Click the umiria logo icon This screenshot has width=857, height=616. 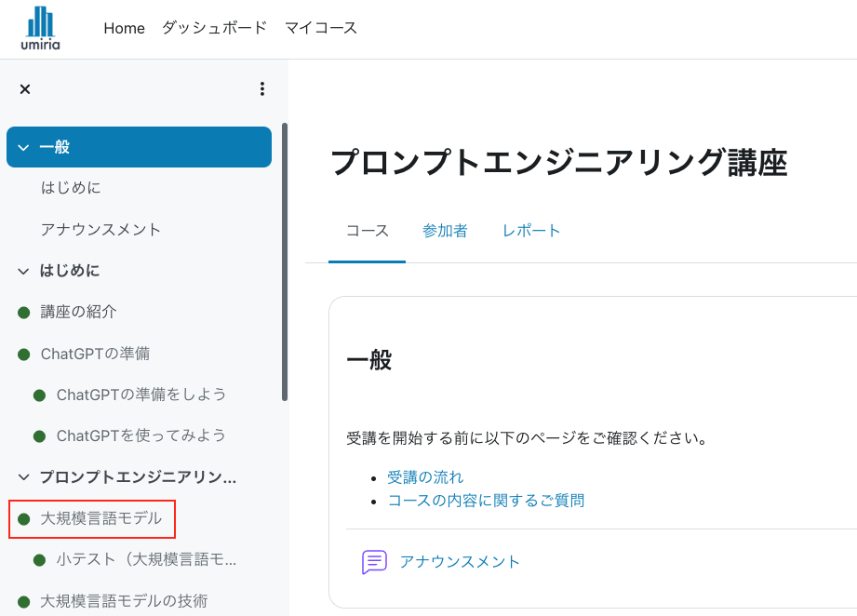pyautogui.click(x=40, y=28)
